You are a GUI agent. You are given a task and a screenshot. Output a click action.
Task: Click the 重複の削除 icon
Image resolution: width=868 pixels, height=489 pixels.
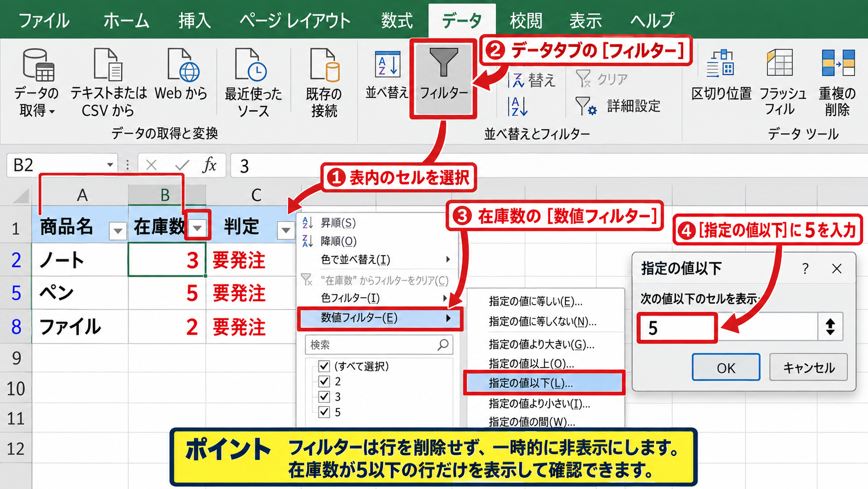(838, 63)
